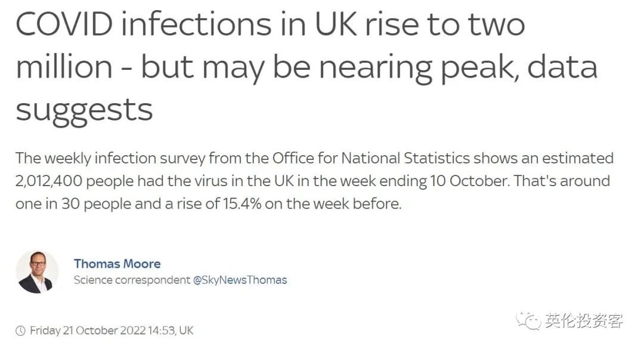Click the "14:53, UK" time text
644x349 pixels.
point(171,331)
